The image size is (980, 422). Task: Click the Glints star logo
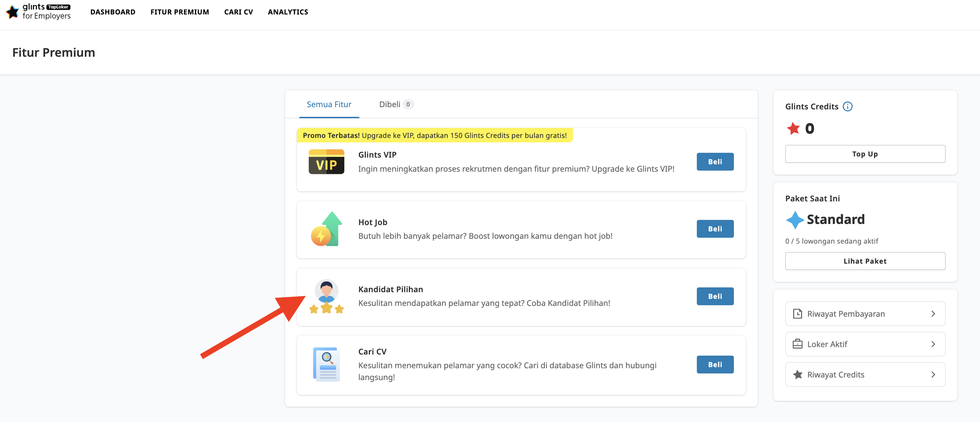click(13, 11)
